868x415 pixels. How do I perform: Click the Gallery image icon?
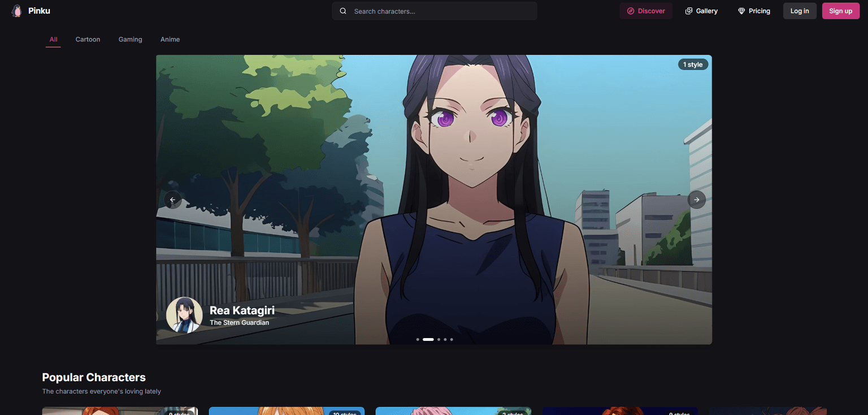[688, 10]
